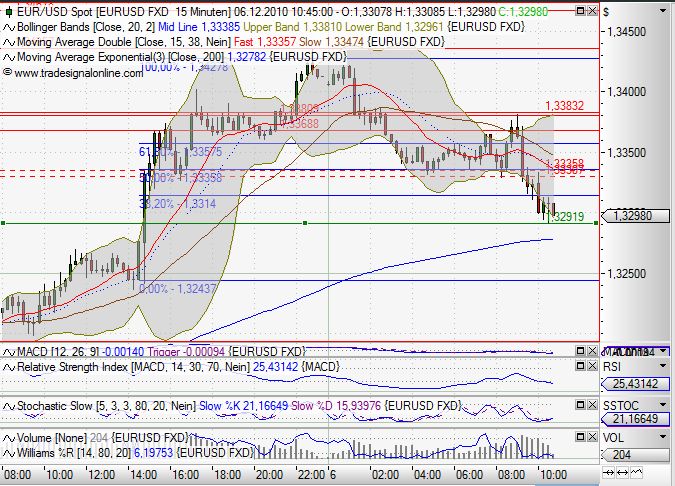Select the Moving Average Double legend label
The image size is (675, 486).
pos(74,42)
